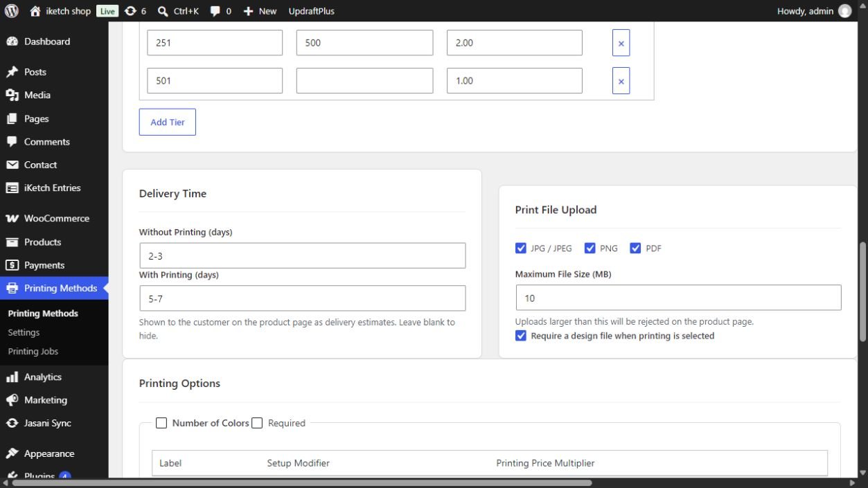
Task: Click the Contact envelope icon
Action: pos(12,165)
